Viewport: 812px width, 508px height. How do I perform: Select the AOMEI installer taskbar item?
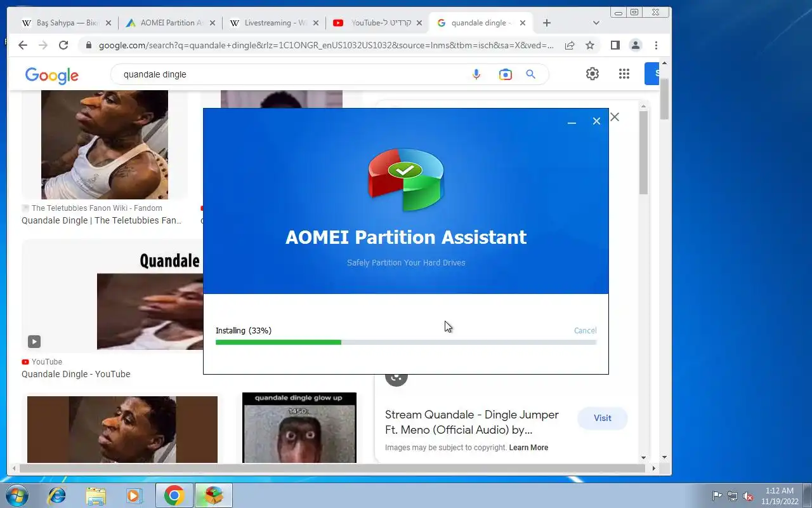[214, 495]
